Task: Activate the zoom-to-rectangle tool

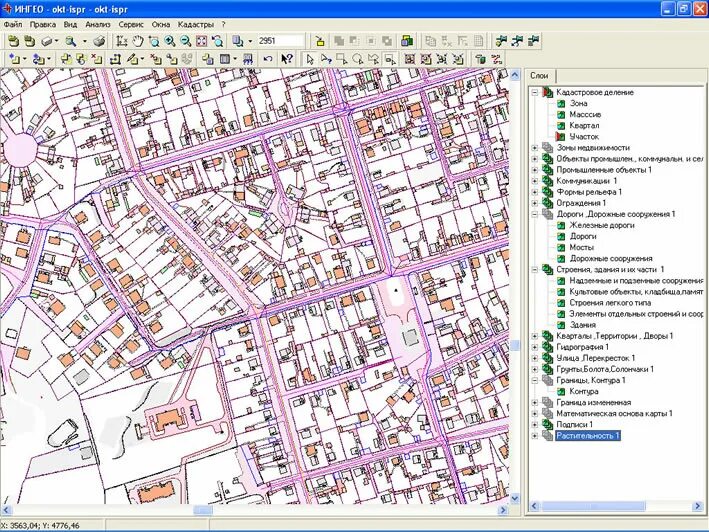Action: tap(154, 42)
